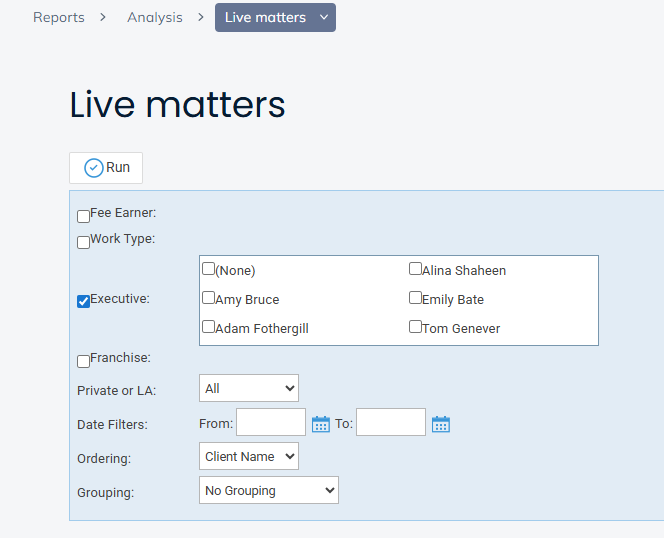Expand the Ordering Client Name dropdown
The height and width of the screenshot is (538, 664).
249,456
